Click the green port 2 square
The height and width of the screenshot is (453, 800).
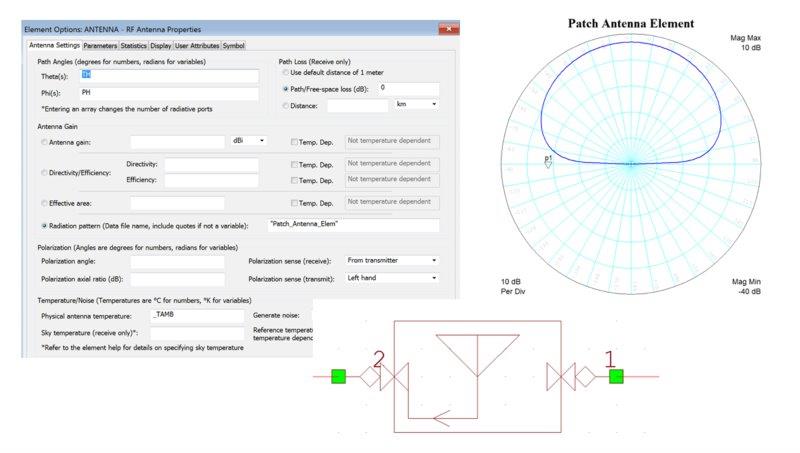[339, 377]
